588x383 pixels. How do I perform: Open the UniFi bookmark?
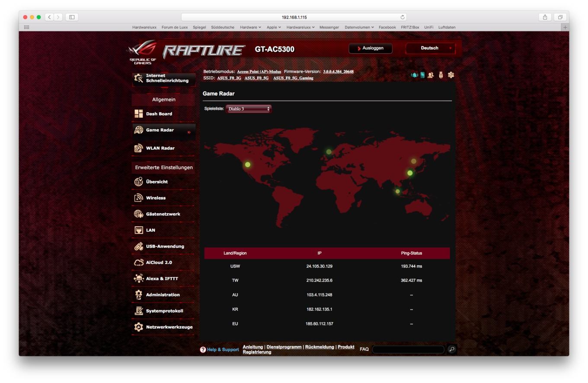[x=428, y=27]
